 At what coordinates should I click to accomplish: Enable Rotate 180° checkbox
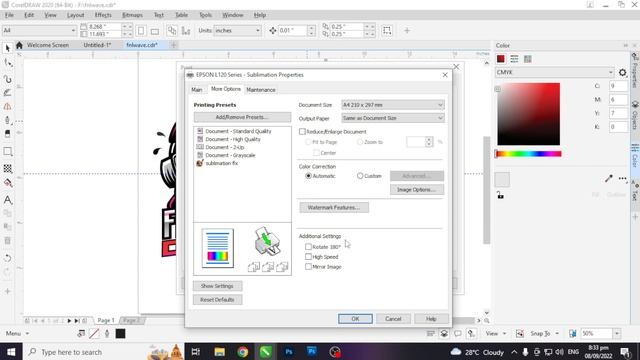click(308, 247)
